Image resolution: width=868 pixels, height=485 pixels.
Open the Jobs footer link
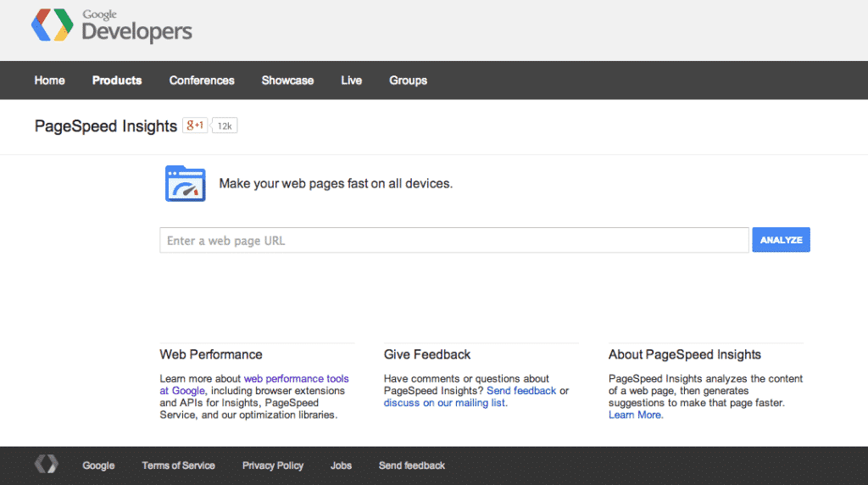pos(341,465)
